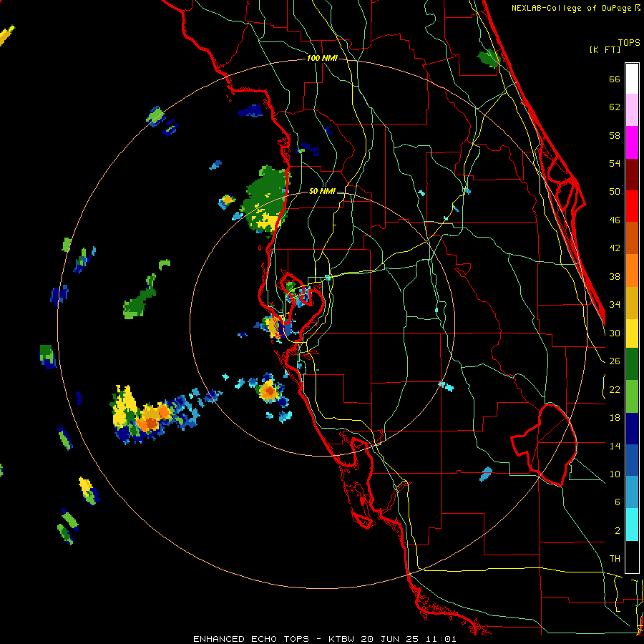Click the 18 legend value

(x=615, y=418)
